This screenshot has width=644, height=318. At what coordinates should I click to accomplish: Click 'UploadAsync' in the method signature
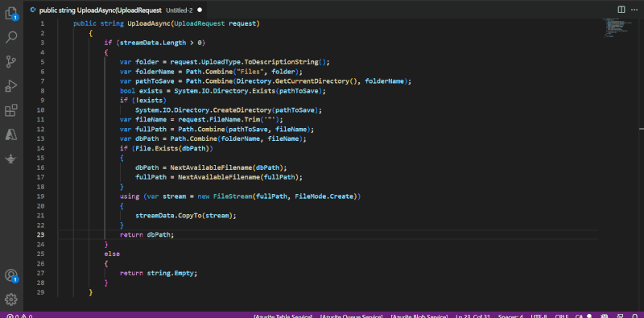pyautogui.click(x=149, y=23)
